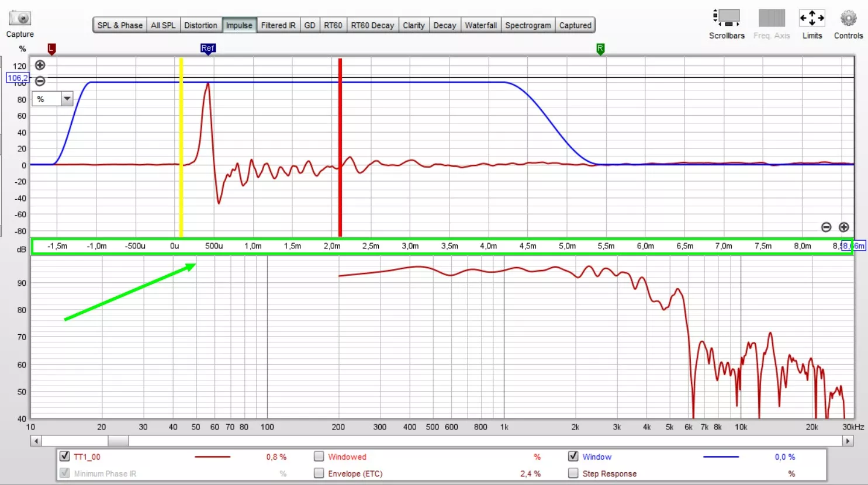Uncheck the TT1_00 trace checkbox
The height and width of the screenshot is (485, 868).
(65, 456)
